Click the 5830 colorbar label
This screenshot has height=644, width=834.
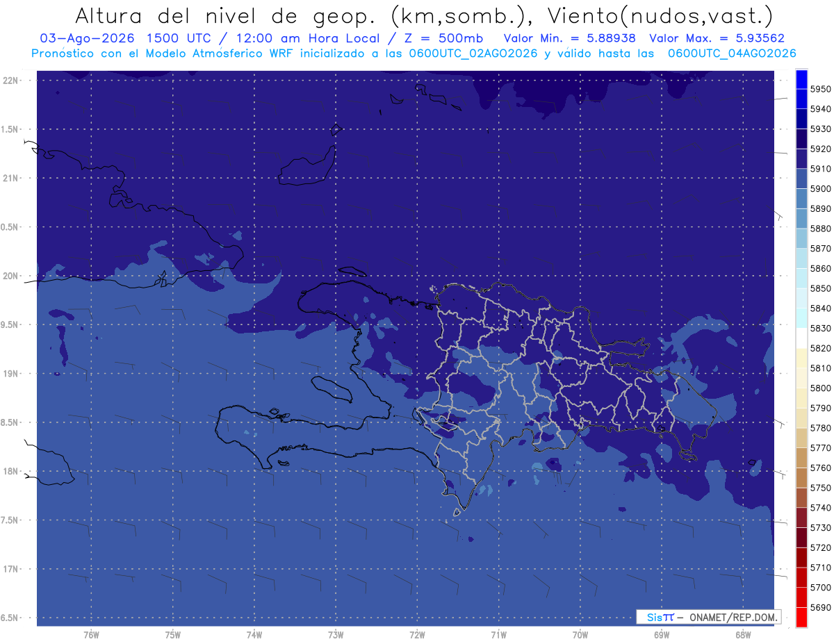click(821, 328)
